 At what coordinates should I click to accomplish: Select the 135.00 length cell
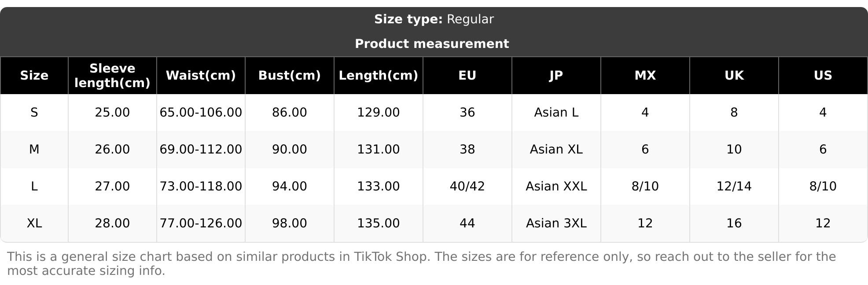point(378,223)
